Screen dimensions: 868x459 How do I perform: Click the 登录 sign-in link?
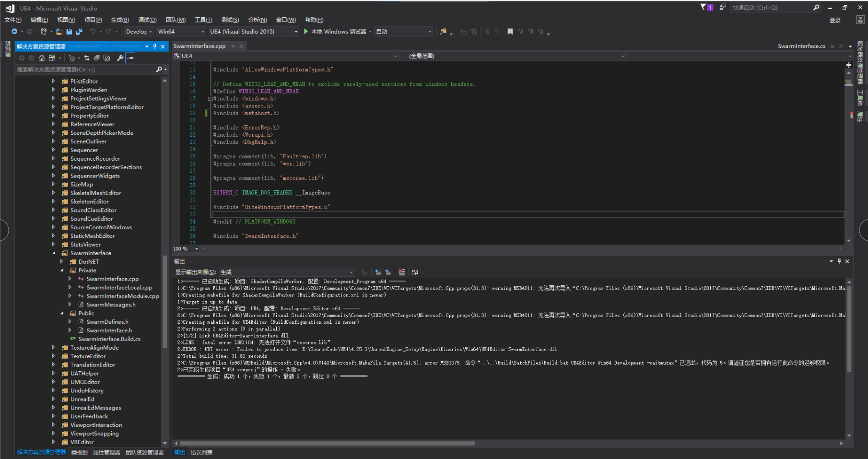[835, 20]
